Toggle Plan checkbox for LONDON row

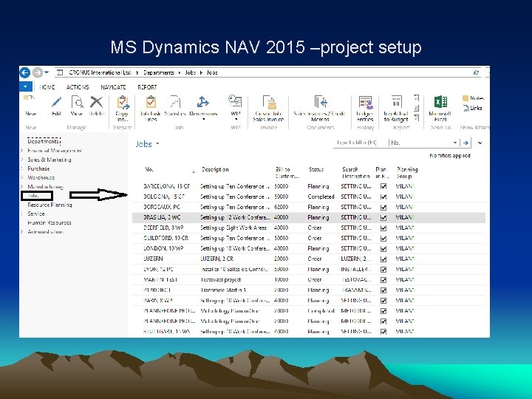tap(383, 249)
